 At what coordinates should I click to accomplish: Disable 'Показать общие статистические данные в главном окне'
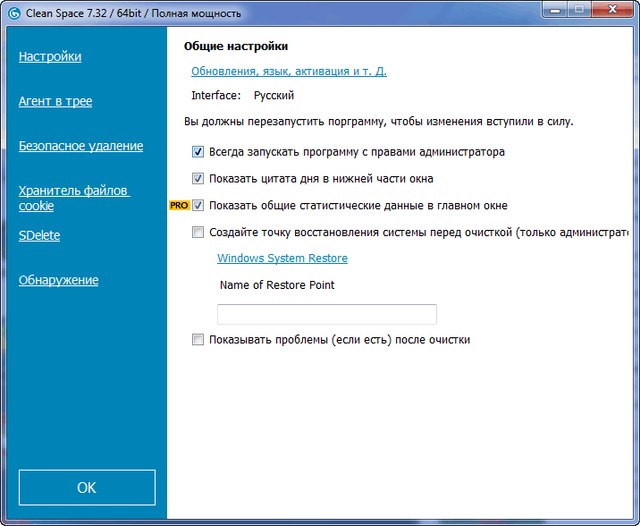[197, 206]
